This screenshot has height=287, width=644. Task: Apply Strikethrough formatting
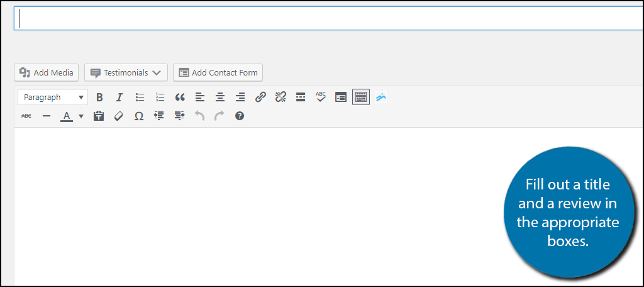[x=26, y=116]
